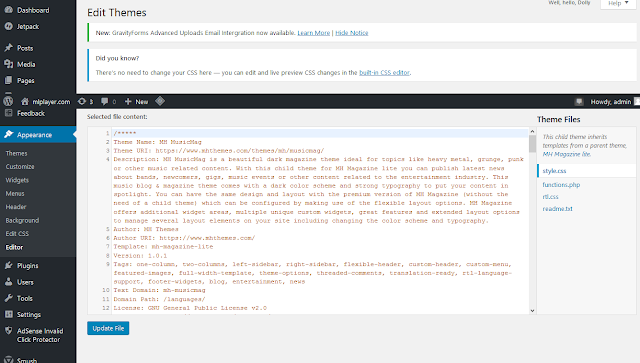The width and height of the screenshot is (640, 363).
Task: Click the Users person icon
Action: [x=9, y=282]
